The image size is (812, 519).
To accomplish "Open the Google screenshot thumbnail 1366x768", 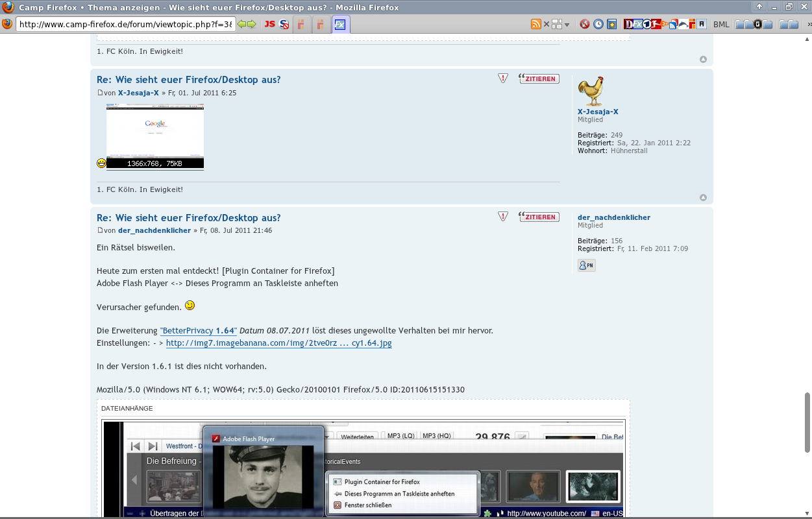I will coord(154,136).
